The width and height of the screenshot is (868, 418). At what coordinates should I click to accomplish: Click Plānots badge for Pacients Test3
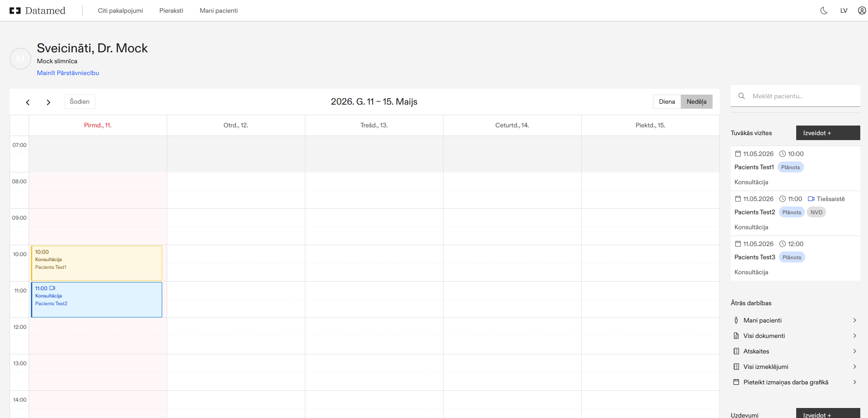coord(792,257)
